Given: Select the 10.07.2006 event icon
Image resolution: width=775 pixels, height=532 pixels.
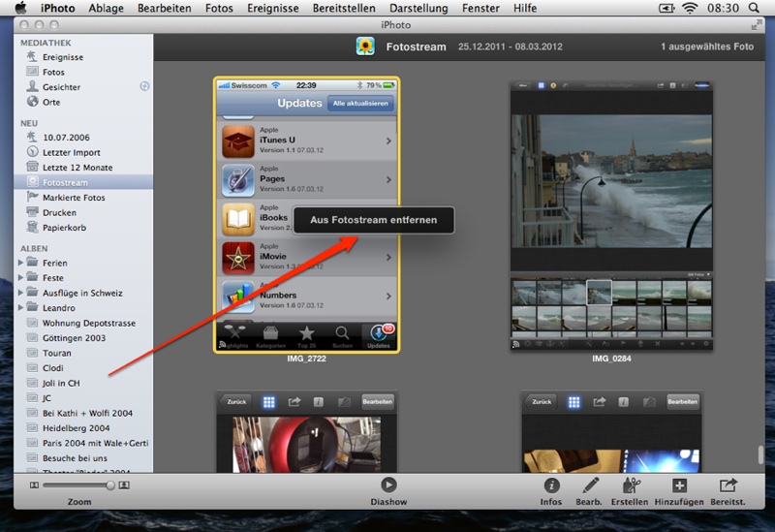Looking at the screenshot, I should point(32,137).
